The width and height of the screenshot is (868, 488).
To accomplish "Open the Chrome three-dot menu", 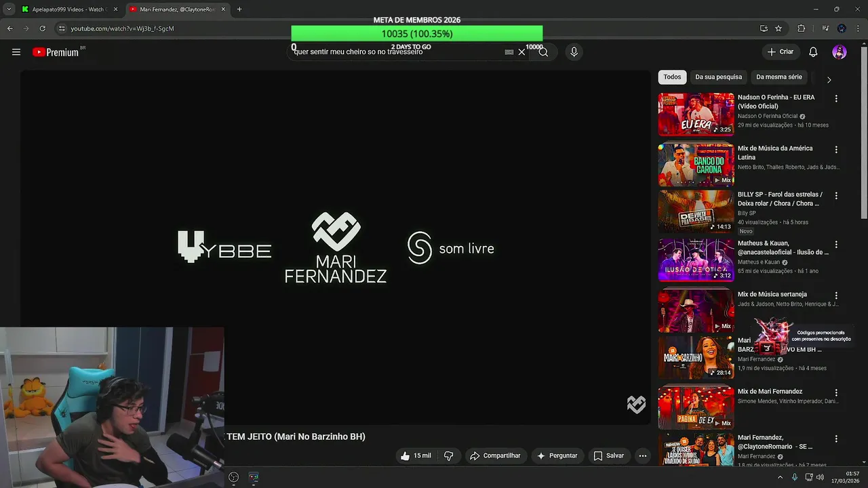I will click(858, 28).
